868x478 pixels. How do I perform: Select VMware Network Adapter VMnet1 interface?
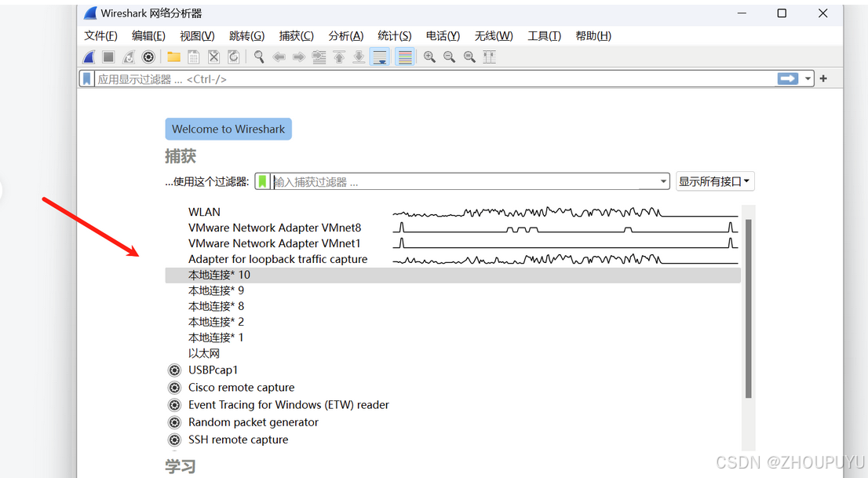(x=453, y=243)
